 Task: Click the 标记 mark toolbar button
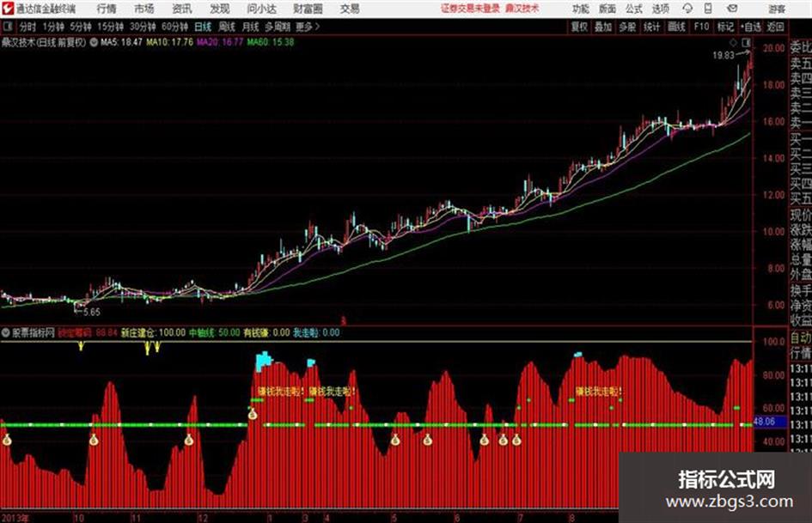click(725, 27)
